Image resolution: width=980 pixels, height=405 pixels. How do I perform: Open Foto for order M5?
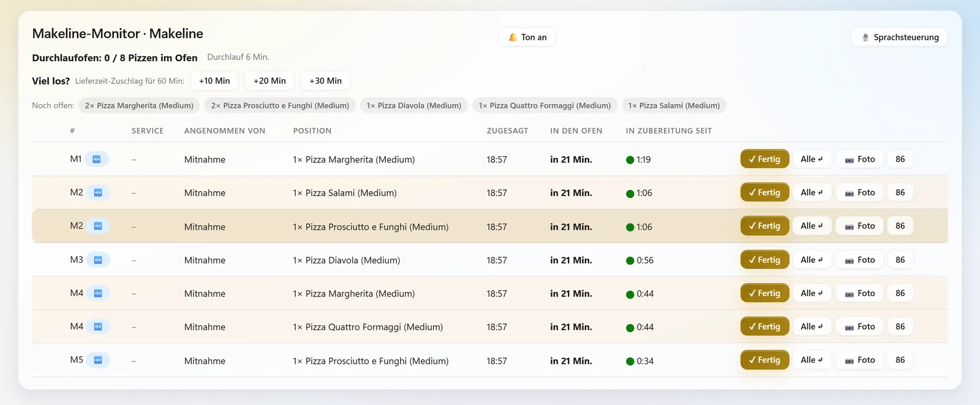[x=860, y=360]
